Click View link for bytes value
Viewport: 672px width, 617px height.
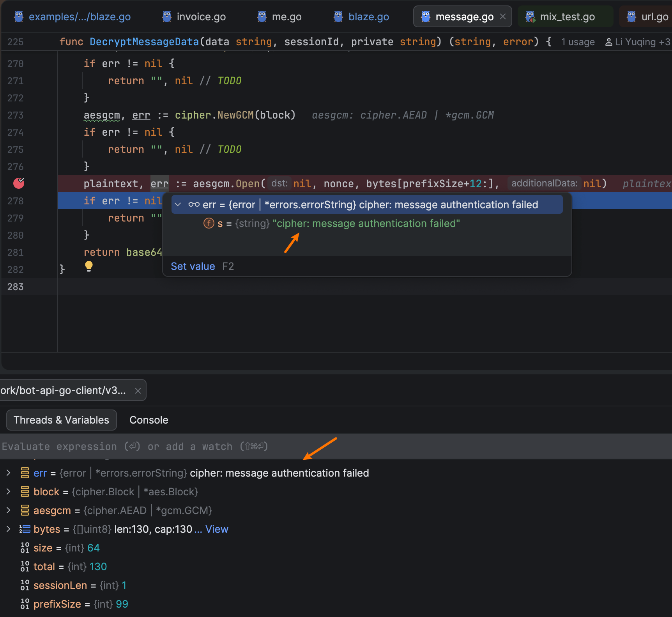coord(217,529)
